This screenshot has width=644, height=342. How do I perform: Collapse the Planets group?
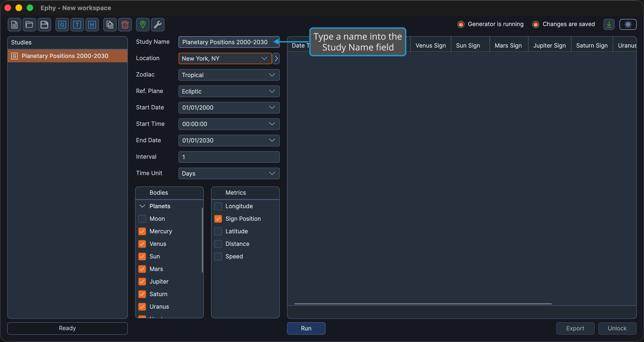[142, 206]
